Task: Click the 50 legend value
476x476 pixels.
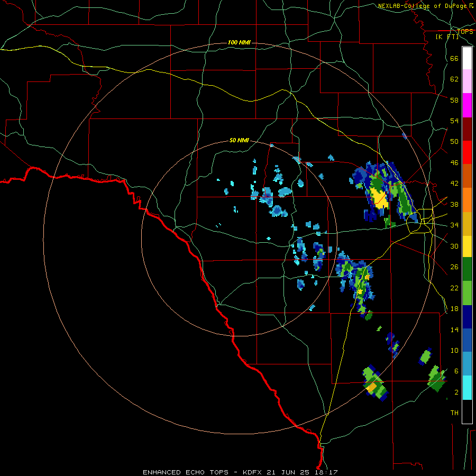Action: 454,141
